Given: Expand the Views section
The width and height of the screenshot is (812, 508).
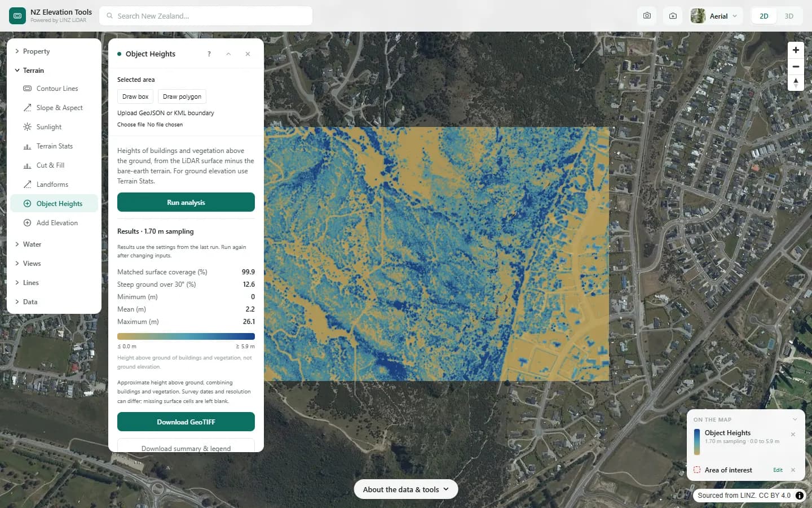Looking at the screenshot, I should tap(54, 264).
